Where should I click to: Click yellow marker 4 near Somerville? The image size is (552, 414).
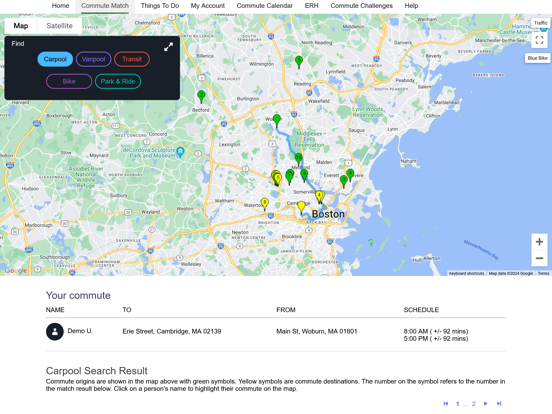(319, 196)
